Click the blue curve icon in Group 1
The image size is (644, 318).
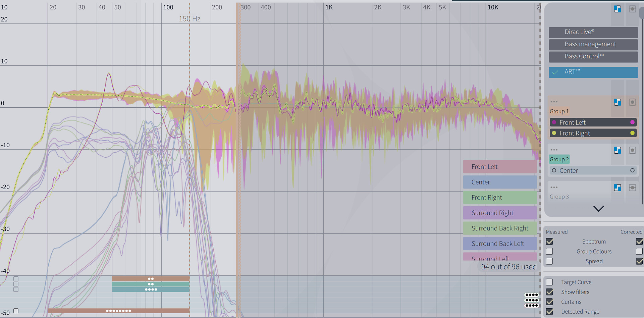tap(617, 102)
